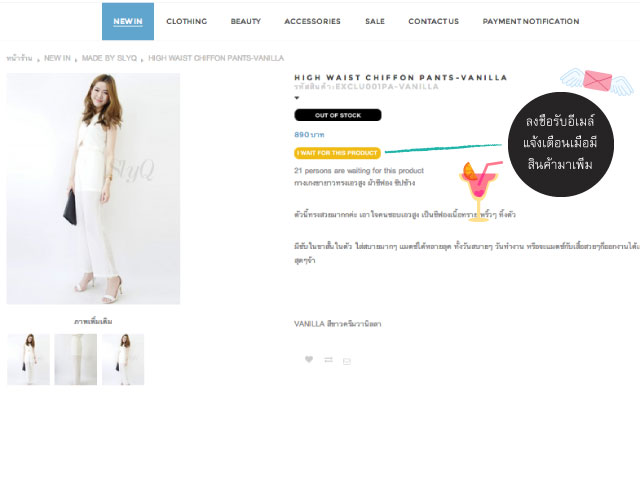This screenshot has height=480, width=640.
Task: Go to ACCESSORIES section
Action: (x=312, y=22)
